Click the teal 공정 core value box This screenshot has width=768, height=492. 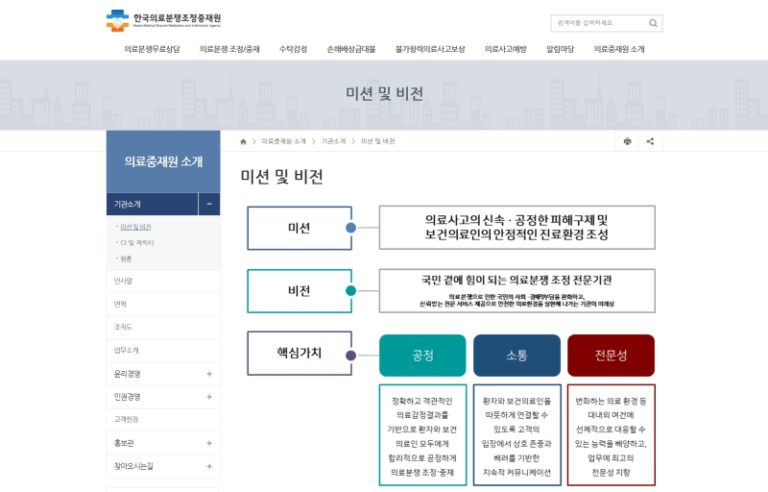click(x=422, y=355)
